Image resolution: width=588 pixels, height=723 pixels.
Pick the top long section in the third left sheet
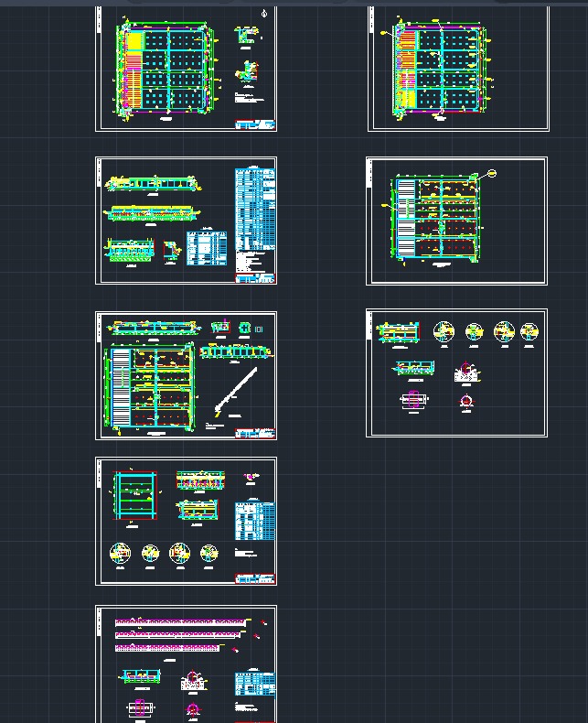tap(154, 328)
